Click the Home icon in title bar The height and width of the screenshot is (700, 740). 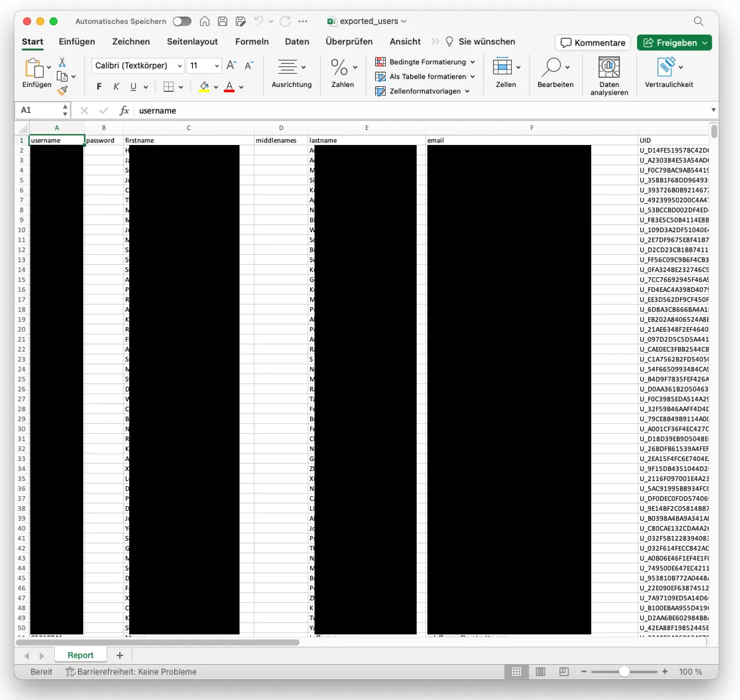tap(205, 21)
